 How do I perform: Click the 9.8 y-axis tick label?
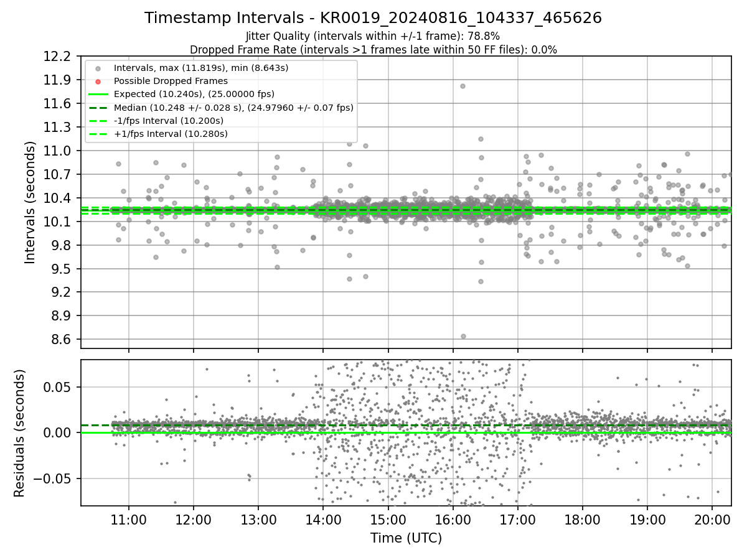point(61,246)
